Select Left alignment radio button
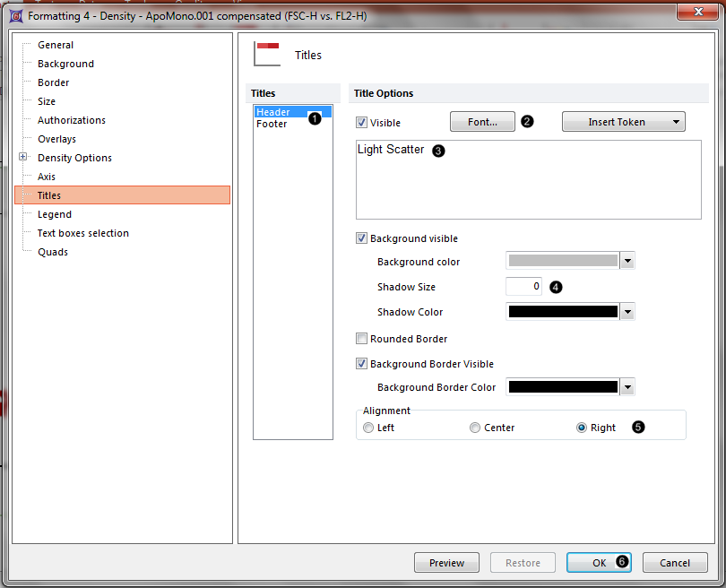This screenshot has width=726, height=588. pos(368,428)
